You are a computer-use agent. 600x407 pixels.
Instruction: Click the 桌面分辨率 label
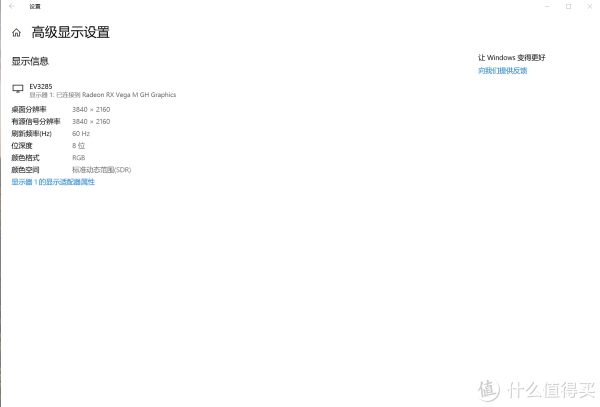[x=29, y=110]
